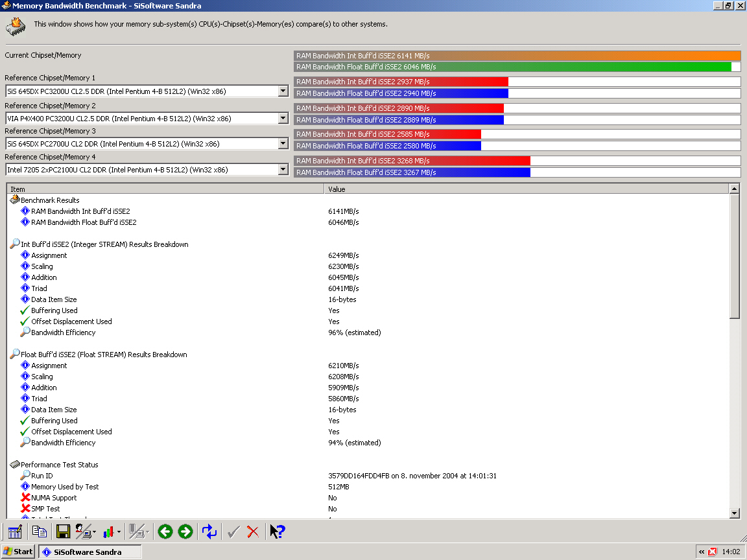Click the list scrollbar up arrow
The image size is (747, 560).
(734, 189)
